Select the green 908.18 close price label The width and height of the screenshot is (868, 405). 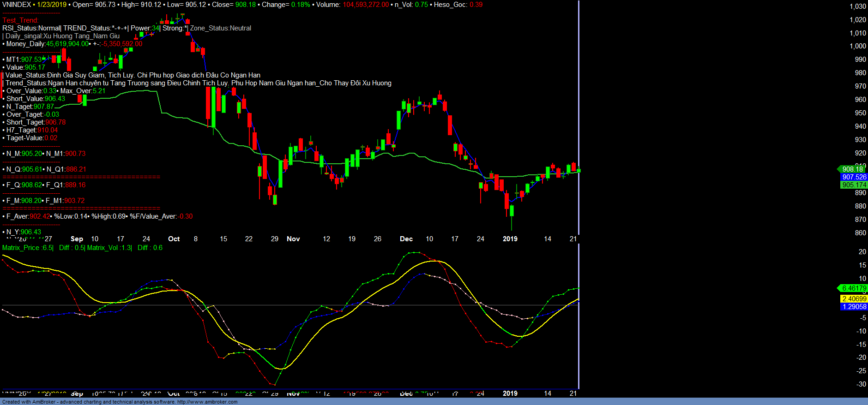852,169
